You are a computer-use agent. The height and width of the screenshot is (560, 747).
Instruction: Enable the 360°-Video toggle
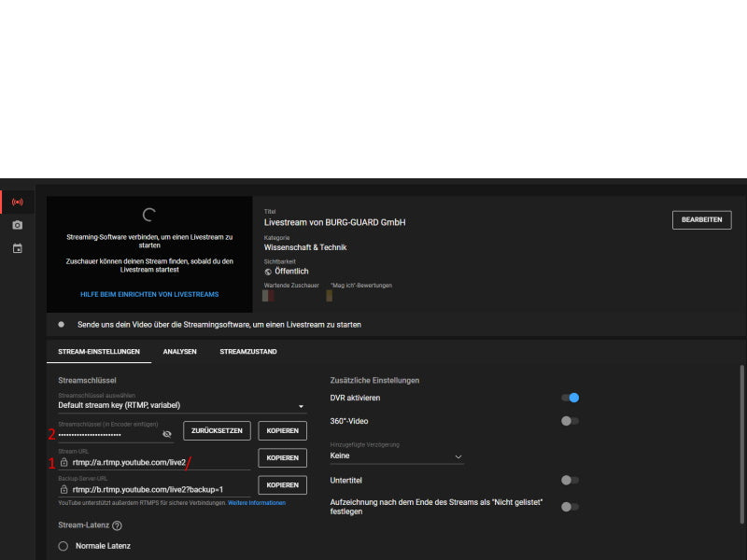pos(570,421)
